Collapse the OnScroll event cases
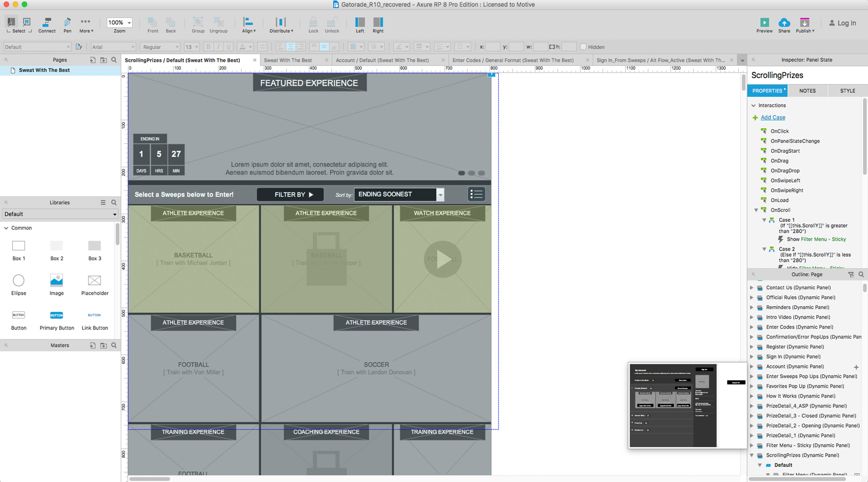The height and width of the screenshot is (482, 868). pos(756,210)
